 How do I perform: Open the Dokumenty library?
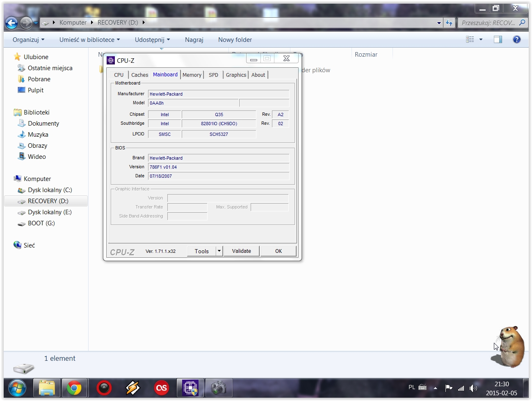coord(43,124)
